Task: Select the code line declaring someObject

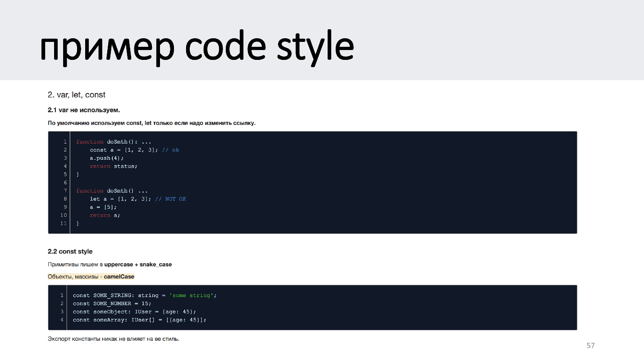Action: (x=134, y=312)
